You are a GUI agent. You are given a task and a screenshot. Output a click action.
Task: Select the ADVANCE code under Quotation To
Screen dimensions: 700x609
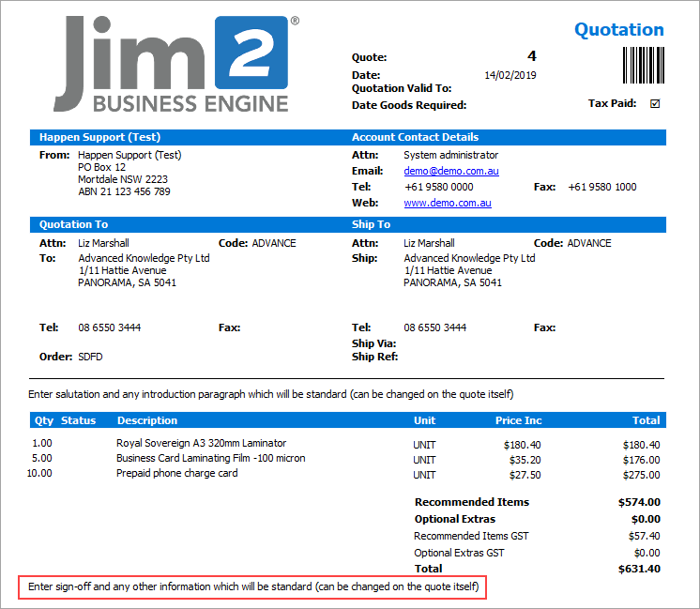(x=274, y=243)
